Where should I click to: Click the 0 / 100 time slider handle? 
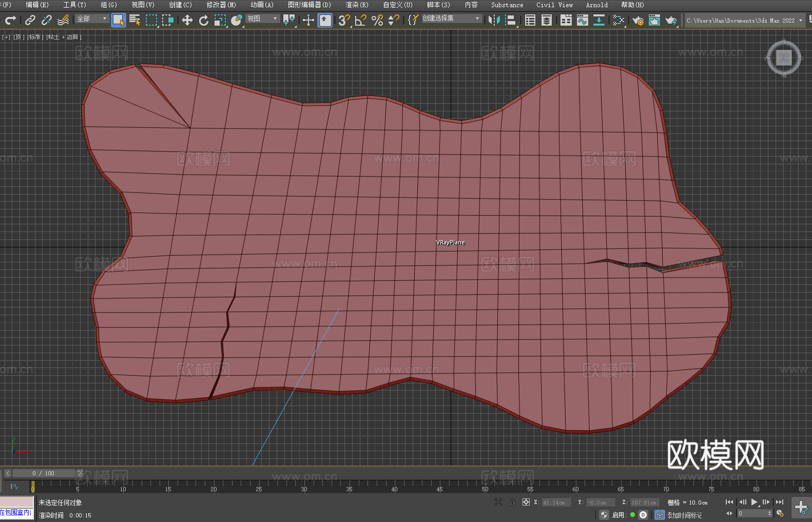tap(44, 473)
